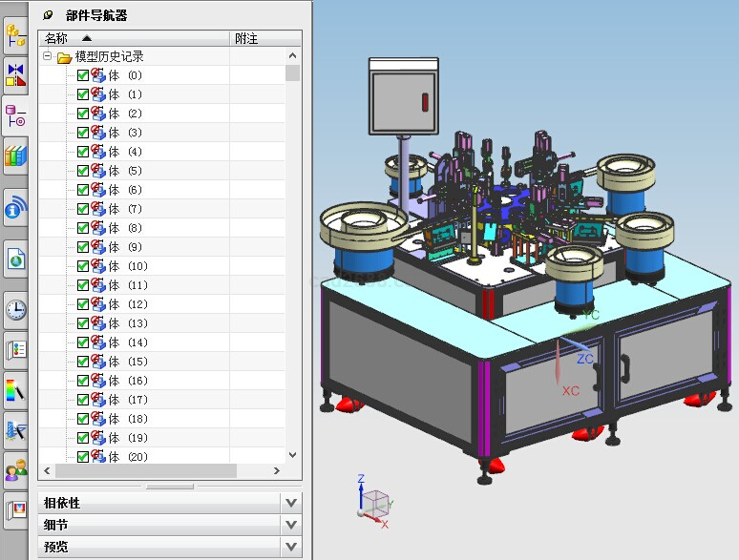Expand the 细节 panel section
Viewport: 739px width, 560px height.
(x=291, y=525)
